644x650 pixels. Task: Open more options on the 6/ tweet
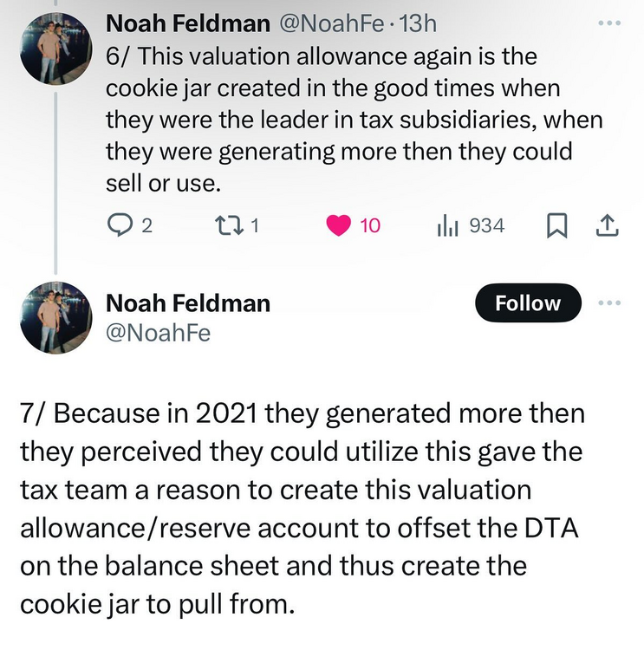610,22
